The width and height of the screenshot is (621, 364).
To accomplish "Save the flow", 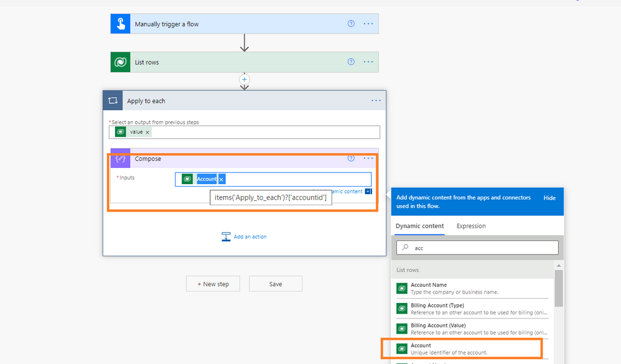I will tap(276, 284).
